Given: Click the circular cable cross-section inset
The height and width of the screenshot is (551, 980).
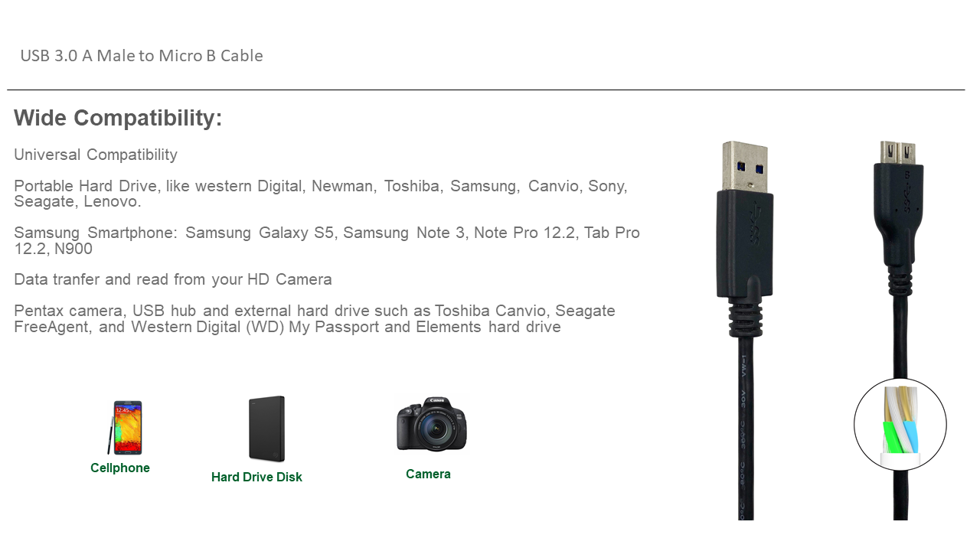Looking at the screenshot, I should tap(900, 424).
